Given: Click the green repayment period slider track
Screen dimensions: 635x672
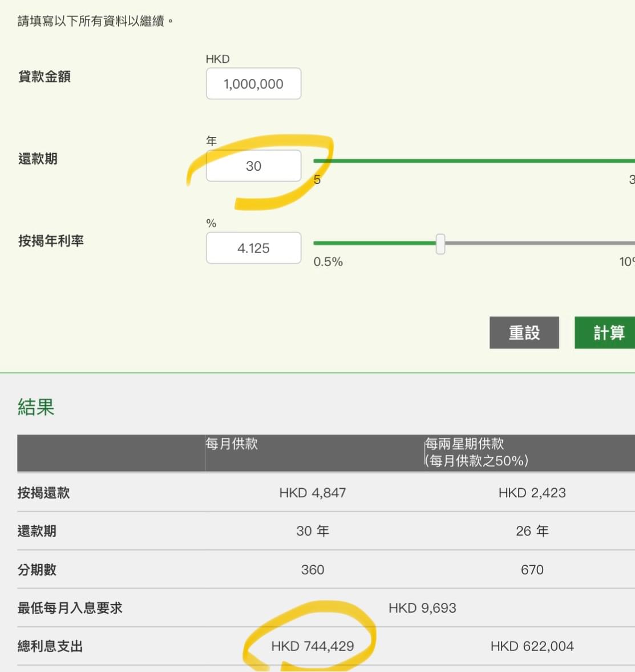Looking at the screenshot, I should click(x=474, y=161).
